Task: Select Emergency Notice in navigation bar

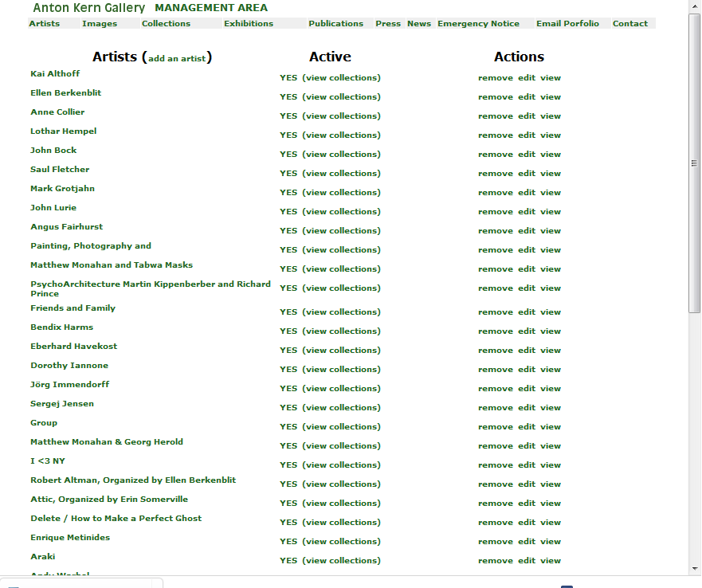Action: pos(478,24)
